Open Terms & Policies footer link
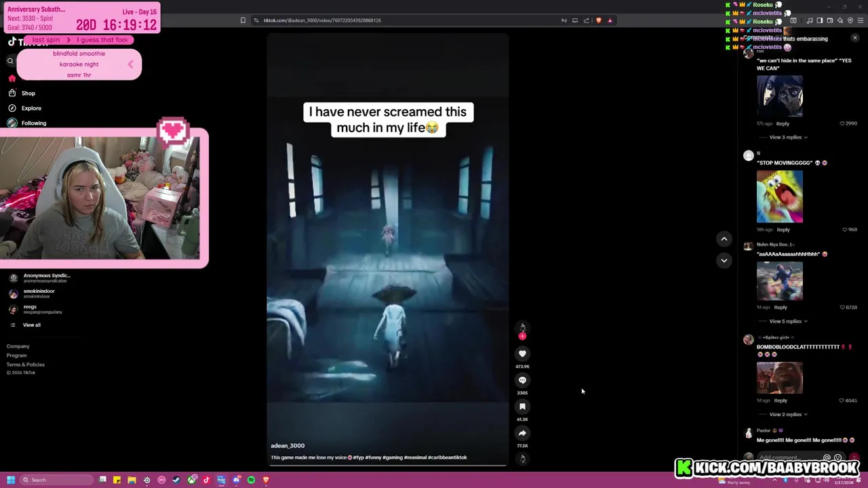 (25, 365)
